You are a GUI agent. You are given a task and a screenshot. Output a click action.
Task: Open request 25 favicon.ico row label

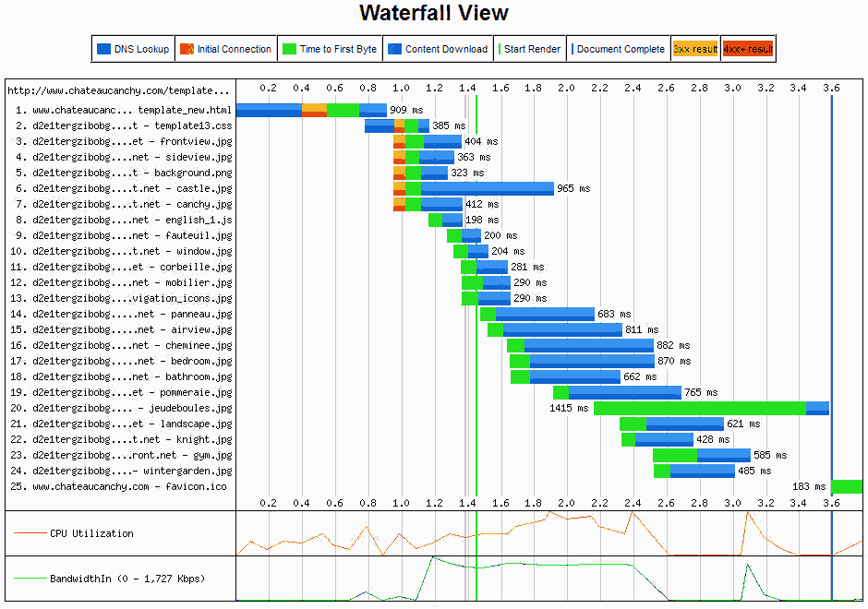pos(120,486)
